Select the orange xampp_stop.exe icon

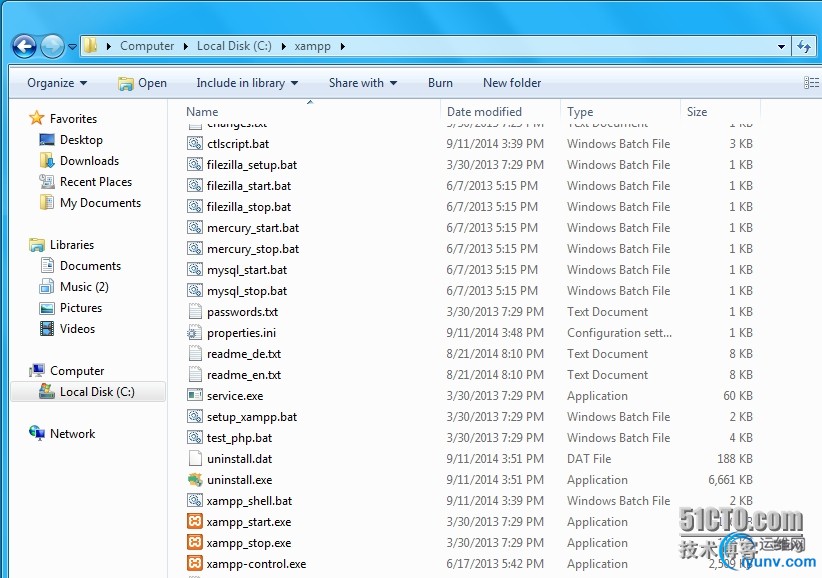coord(194,542)
